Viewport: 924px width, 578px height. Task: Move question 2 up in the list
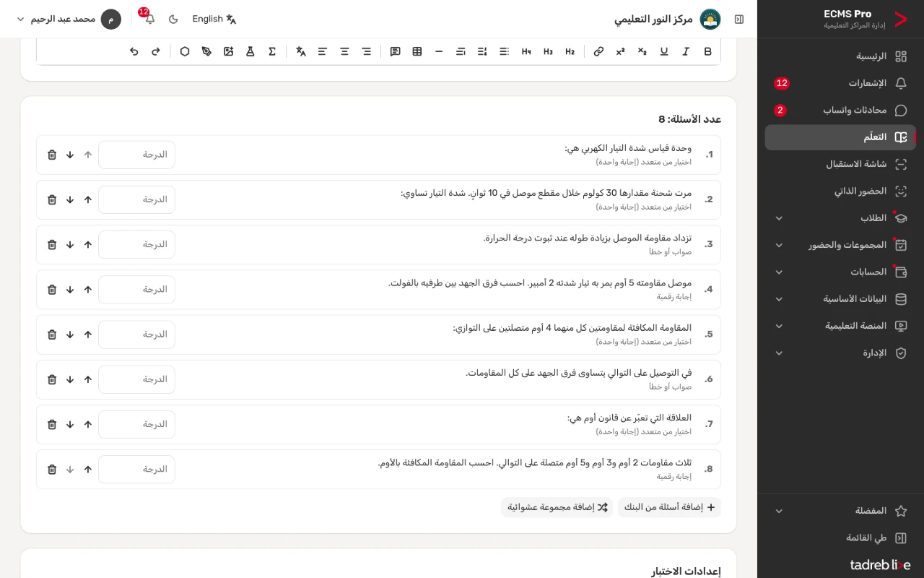(x=88, y=199)
